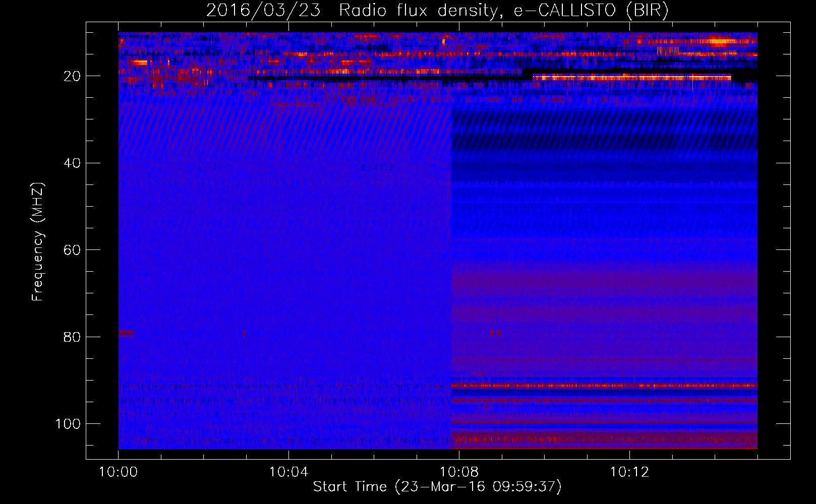Click the 80 frequency tick label
816x504 pixels.
[x=73, y=337]
